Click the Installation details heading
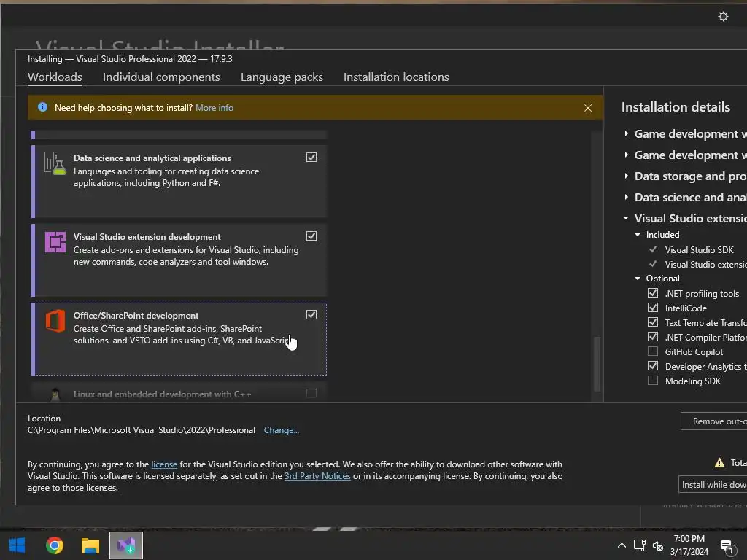 tap(676, 107)
